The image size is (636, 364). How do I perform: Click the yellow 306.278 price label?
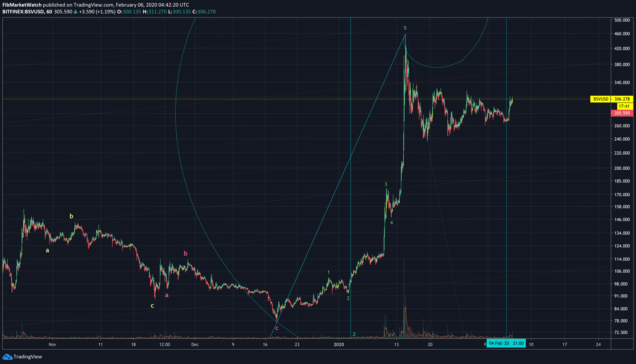point(622,99)
